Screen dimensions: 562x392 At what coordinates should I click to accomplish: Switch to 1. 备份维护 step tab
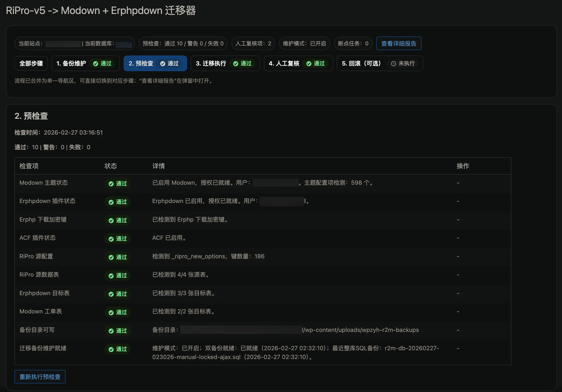pyautogui.click(x=85, y=63)
